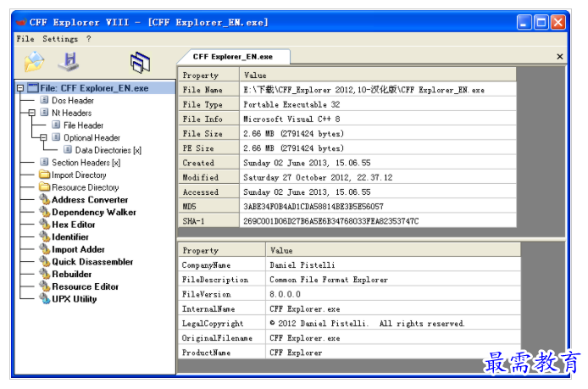Click the UPX Utility tool icon
This screenshot has width=588, height=389.
coord(45,298)
